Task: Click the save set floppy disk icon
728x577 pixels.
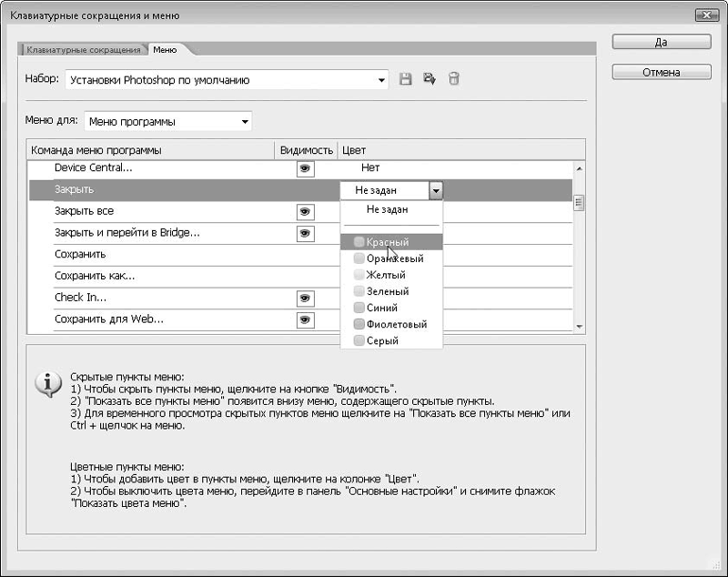Action: [407, 79]
